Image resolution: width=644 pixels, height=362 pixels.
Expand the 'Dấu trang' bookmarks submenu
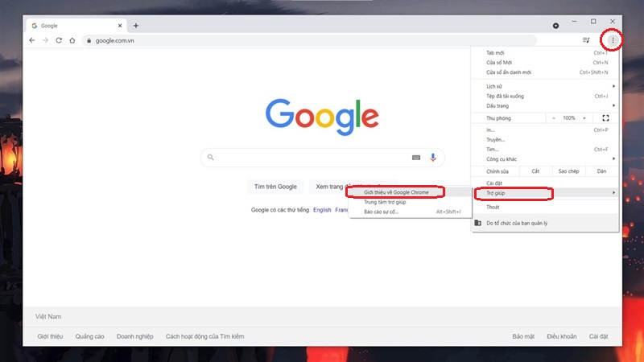[545, 106]
